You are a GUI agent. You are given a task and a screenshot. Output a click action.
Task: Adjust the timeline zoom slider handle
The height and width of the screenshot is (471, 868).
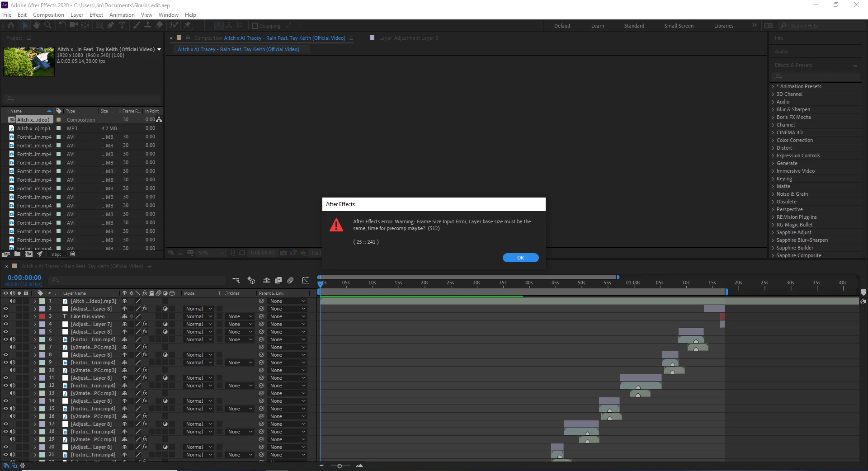340,466
